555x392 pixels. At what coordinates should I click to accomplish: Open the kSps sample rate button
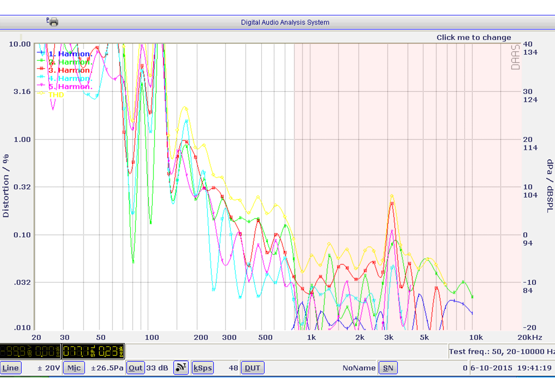point(203,368)
